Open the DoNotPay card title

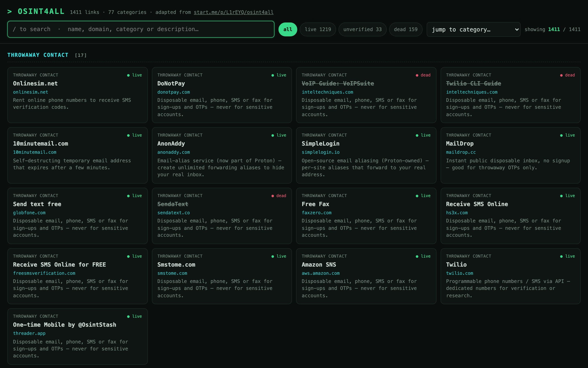[171, 83]
